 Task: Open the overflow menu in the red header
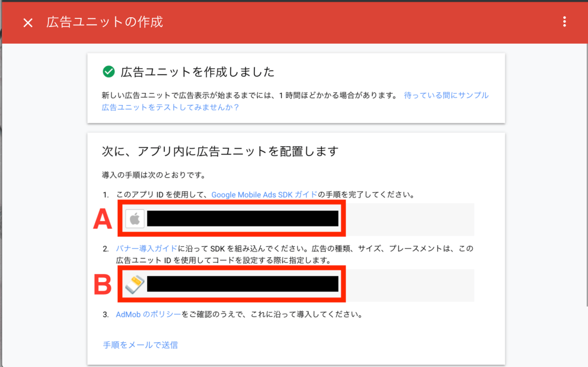(564, 21)
